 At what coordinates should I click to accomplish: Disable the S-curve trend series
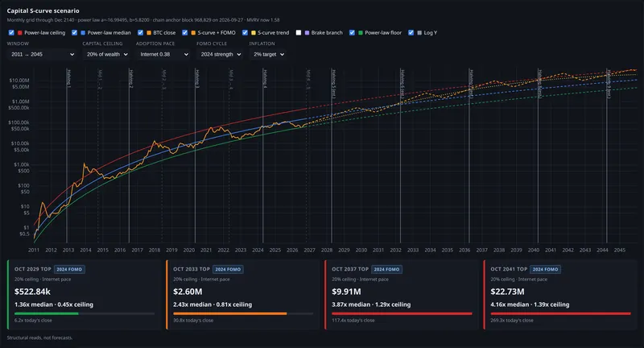click(245, 32)
